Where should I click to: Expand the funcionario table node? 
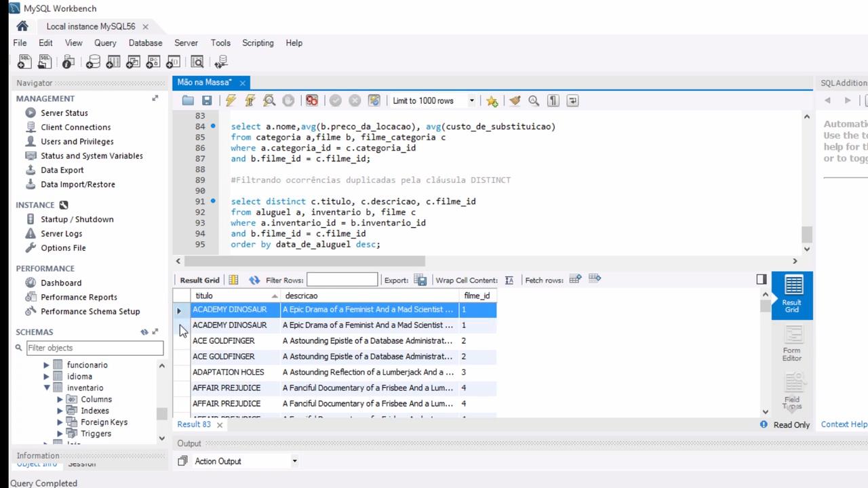(46, 365)
